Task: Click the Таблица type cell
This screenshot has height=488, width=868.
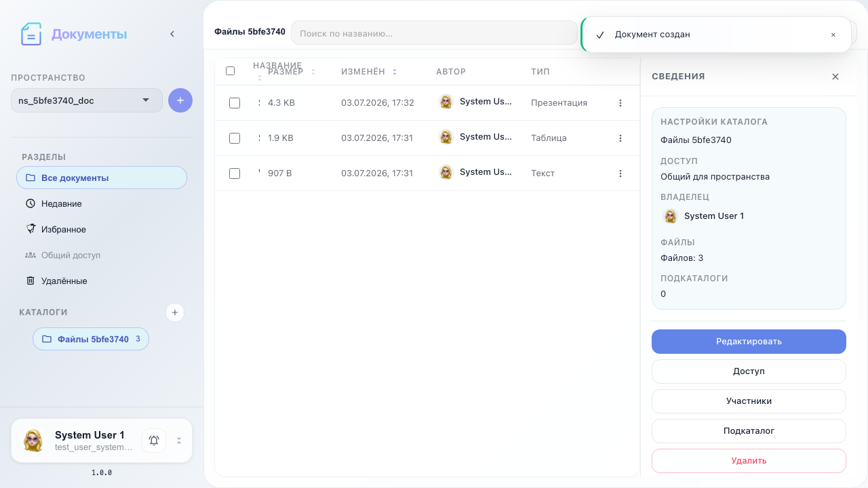Action: tap(549, 138)
